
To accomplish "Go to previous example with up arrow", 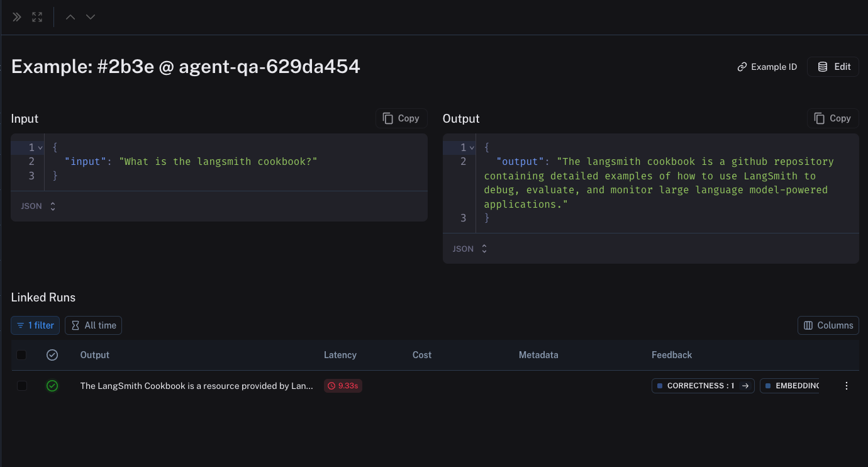I will click(70, 17).
